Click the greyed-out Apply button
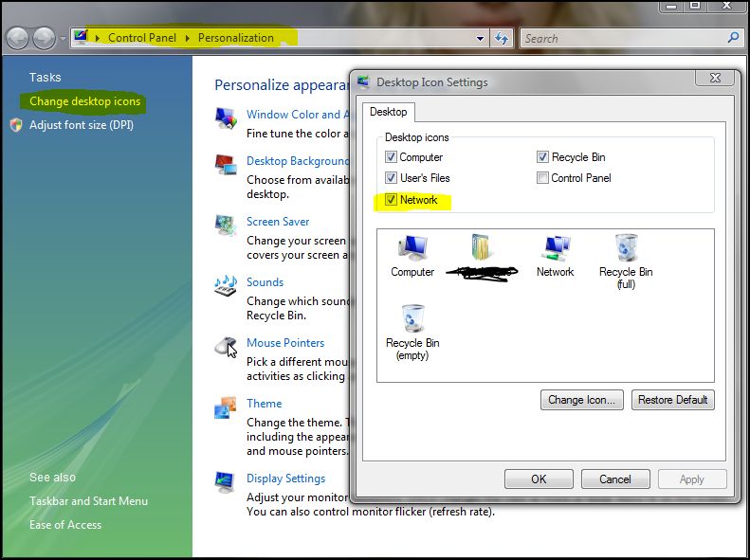The height and width of the screenshot is (560, 750). [x=691, y=479]
